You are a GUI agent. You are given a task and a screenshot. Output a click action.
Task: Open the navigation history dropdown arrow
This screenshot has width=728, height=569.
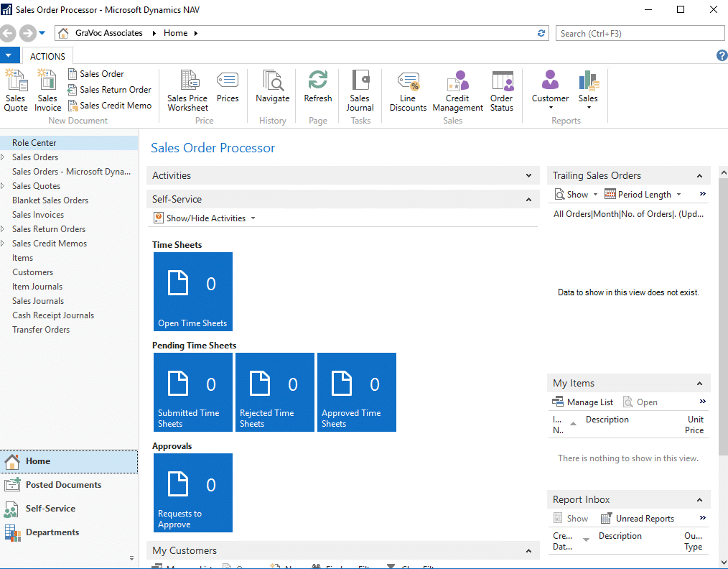pos(42,33)
